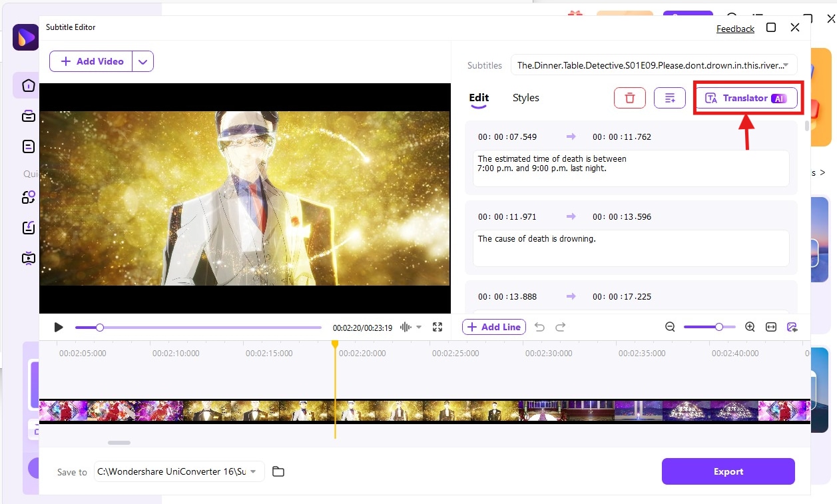Zoom in the timeline
This screenshot has height=504, width=837.
[x=750, y=327]
